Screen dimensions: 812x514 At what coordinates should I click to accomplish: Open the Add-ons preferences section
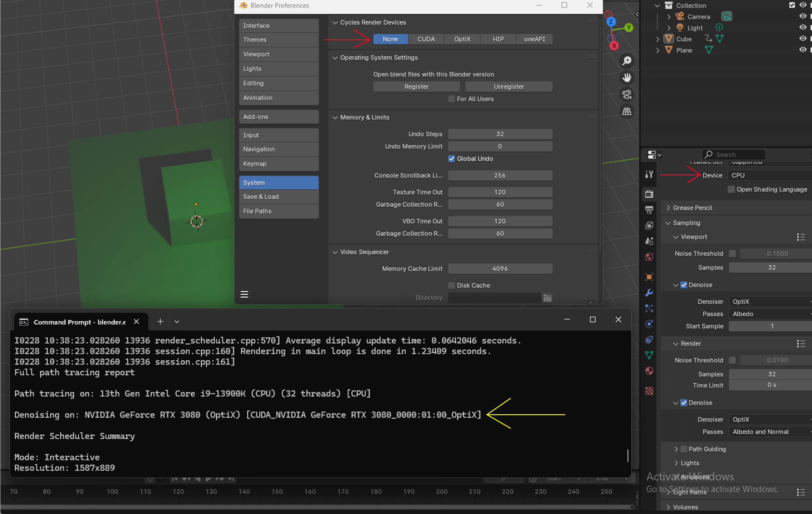[279, 117]
